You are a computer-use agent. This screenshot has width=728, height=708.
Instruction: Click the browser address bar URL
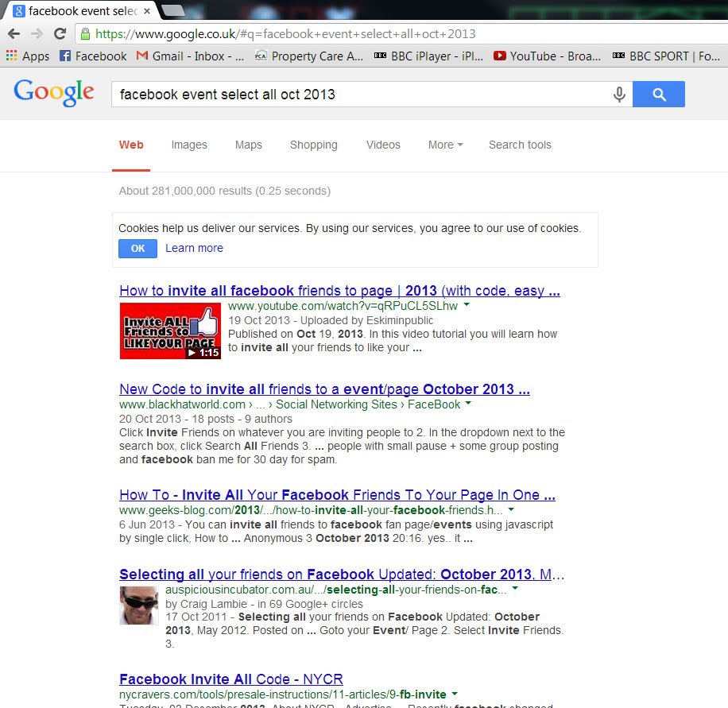(285, 34)
